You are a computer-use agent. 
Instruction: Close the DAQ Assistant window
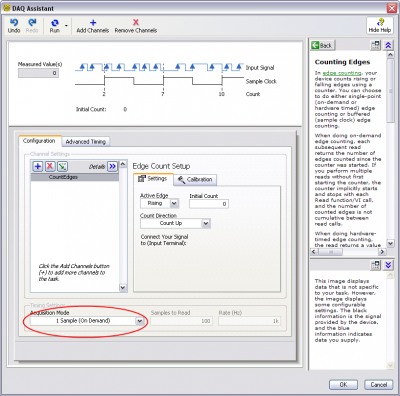coord(392,8)
